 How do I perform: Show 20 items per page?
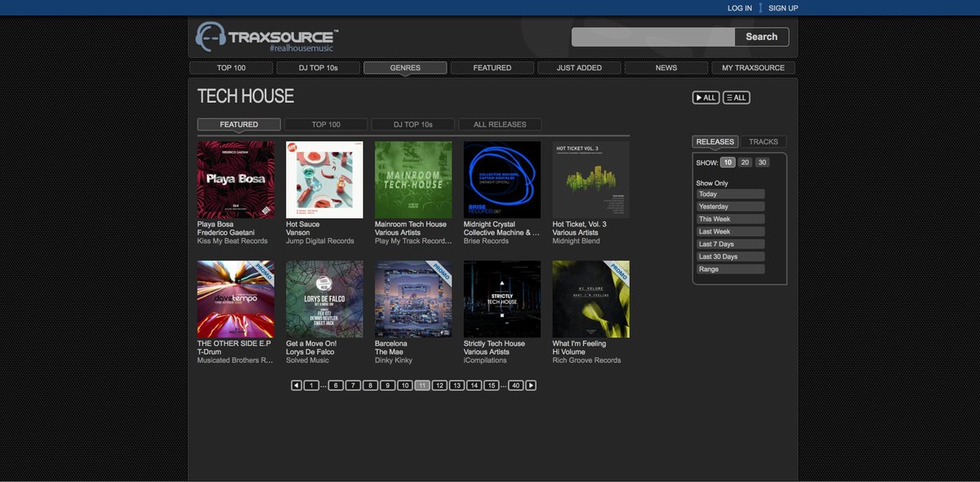coord(745,163)
